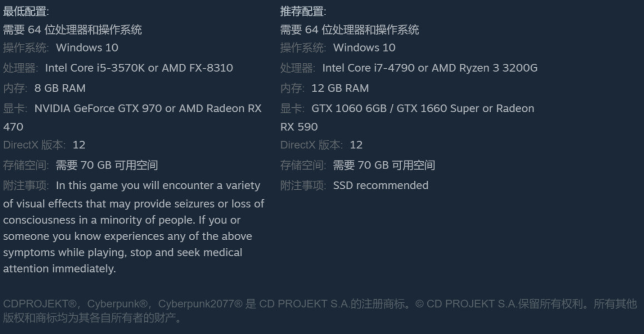Click the recommended 需要 64 位处理器和操作系统 line
The width and height of the screenshot is (644, 334).
pos(349,29)
